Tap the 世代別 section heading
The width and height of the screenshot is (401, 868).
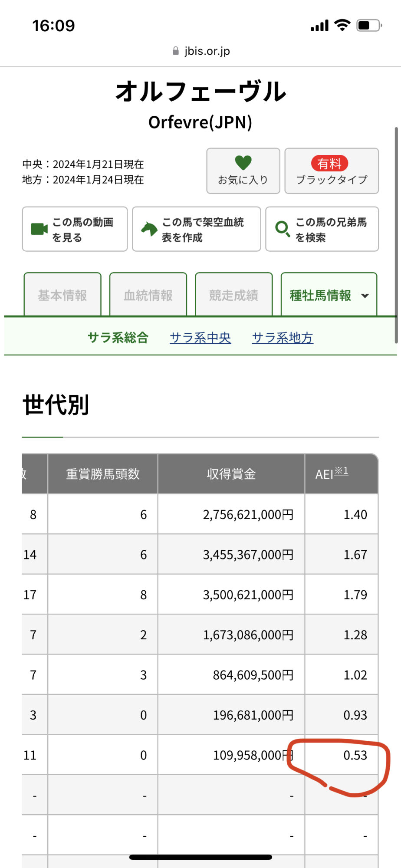pyautogui.click(x=56, y=405)
